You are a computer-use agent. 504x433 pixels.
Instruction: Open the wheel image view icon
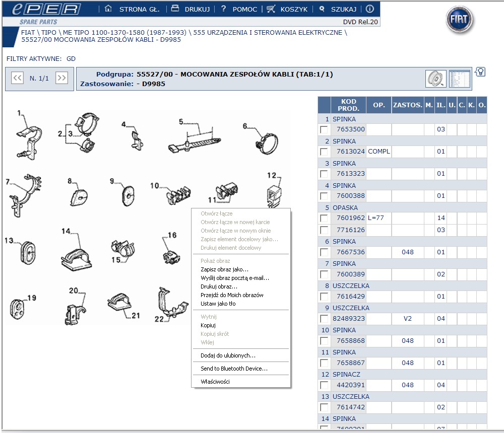pyautogui.click(x=436, y=79)
